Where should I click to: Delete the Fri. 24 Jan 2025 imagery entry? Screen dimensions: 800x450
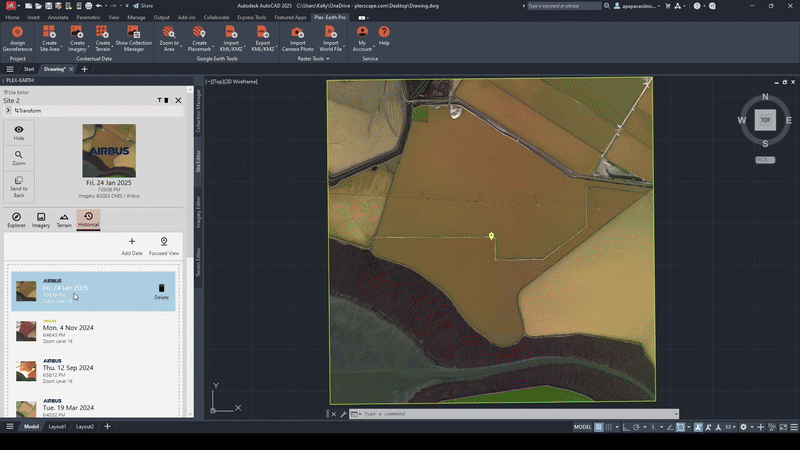161,291
